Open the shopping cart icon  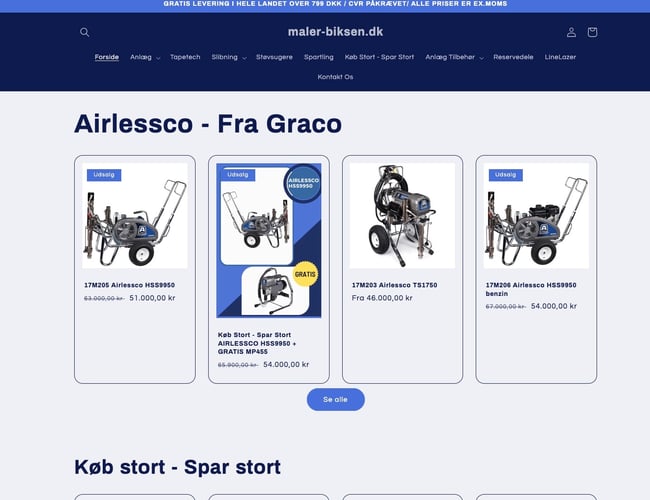point(592,32)
